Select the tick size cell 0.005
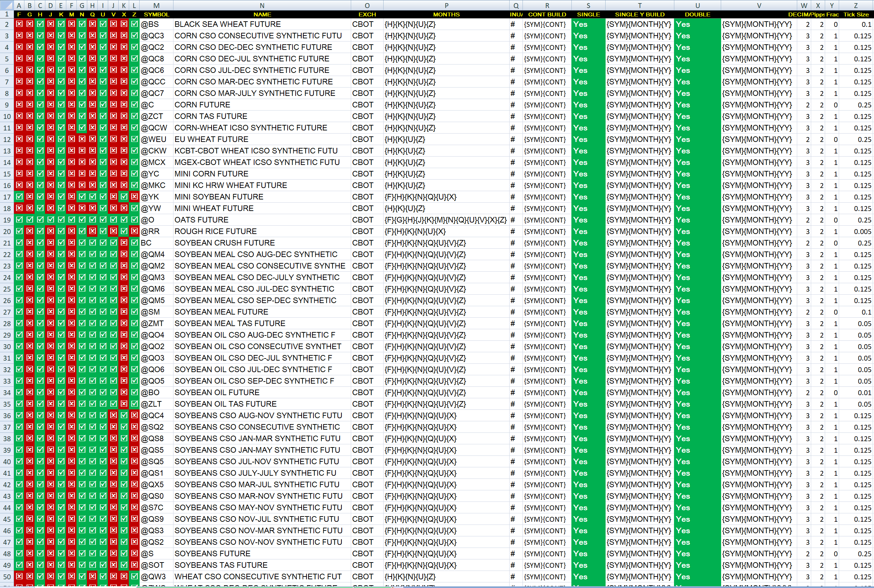Image resolution: width=874 pixels, height=588 pixels. [x=856, y=231]
